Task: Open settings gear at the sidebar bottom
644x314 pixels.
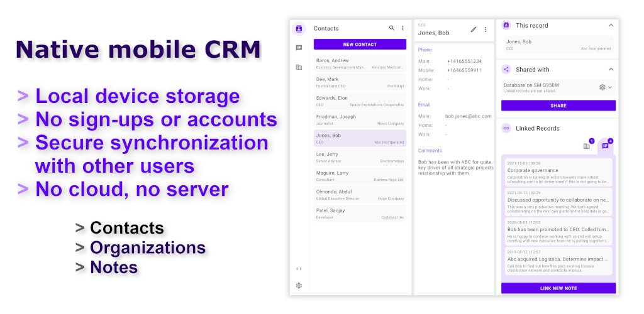Action: point(299,286)
